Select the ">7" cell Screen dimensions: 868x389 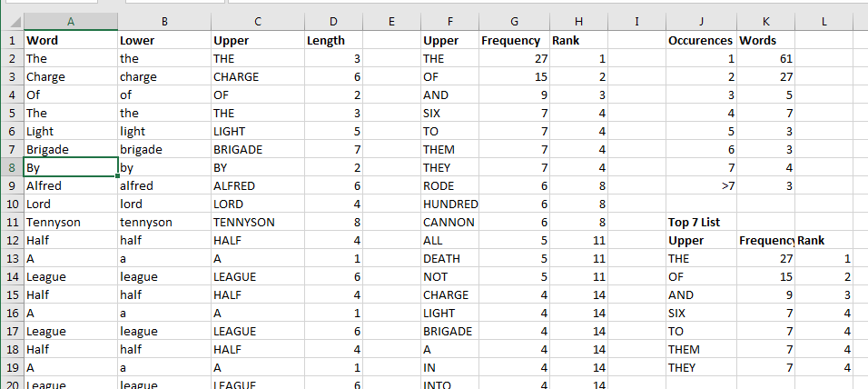pos(700,185)
